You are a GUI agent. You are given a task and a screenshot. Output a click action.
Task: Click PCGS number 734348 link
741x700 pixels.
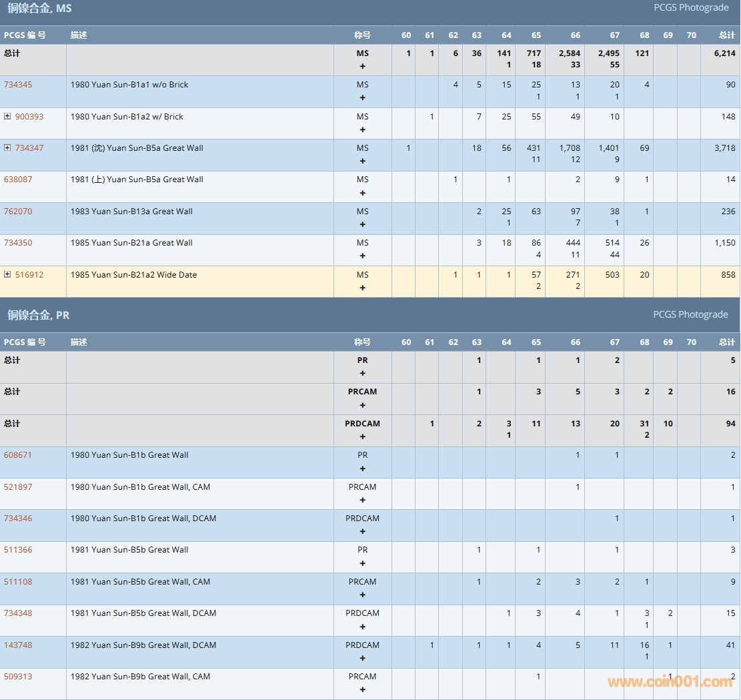point(18,613)
